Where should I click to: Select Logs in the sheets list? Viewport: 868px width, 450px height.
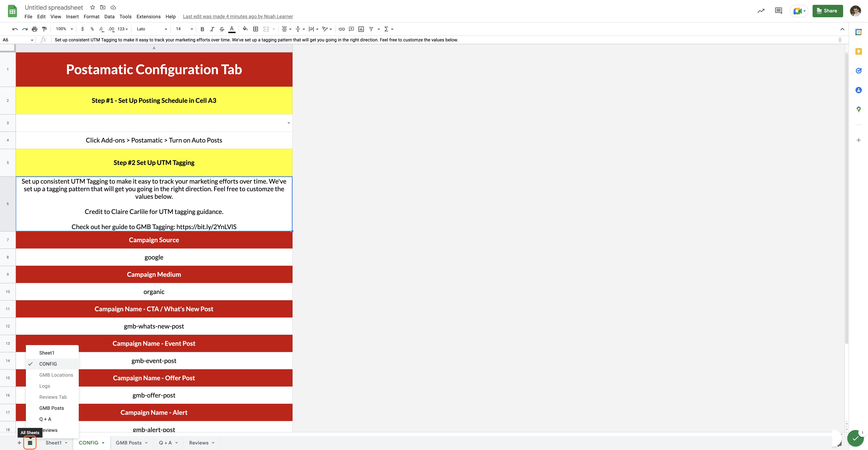coord(45,386)
